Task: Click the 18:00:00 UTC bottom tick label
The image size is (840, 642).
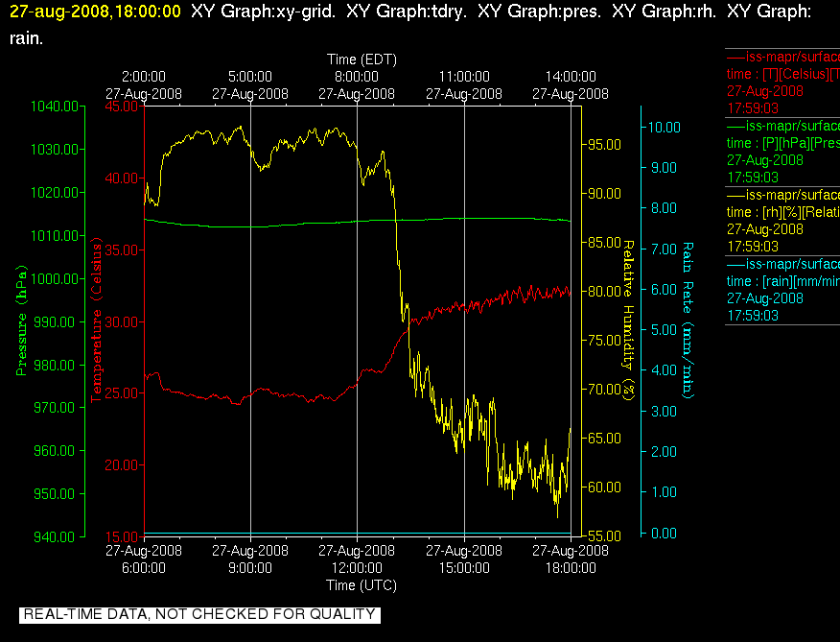Action: pyautogui.click(x=571, y=568)
